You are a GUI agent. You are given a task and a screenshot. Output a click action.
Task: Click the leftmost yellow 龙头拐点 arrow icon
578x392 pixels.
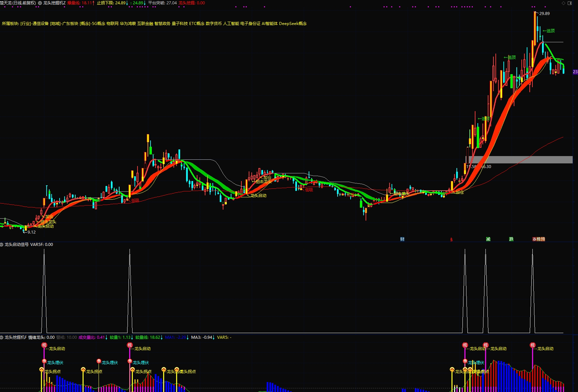(42, 370)
